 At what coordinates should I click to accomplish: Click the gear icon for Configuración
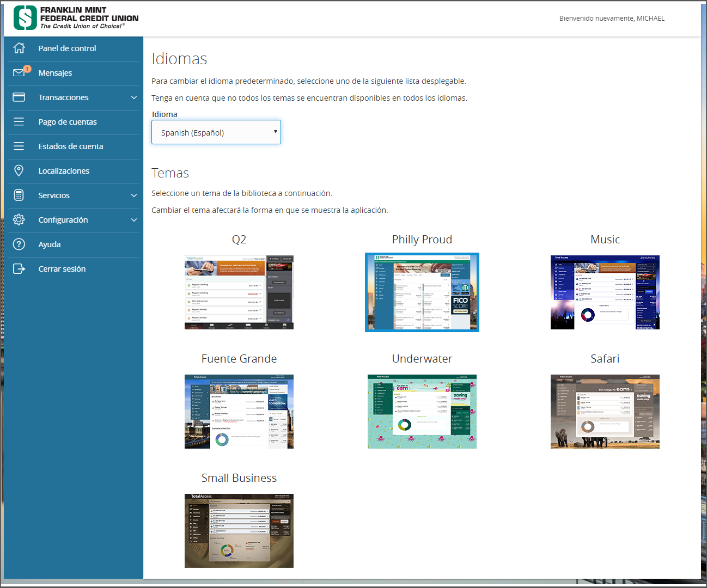pos(19,220)
